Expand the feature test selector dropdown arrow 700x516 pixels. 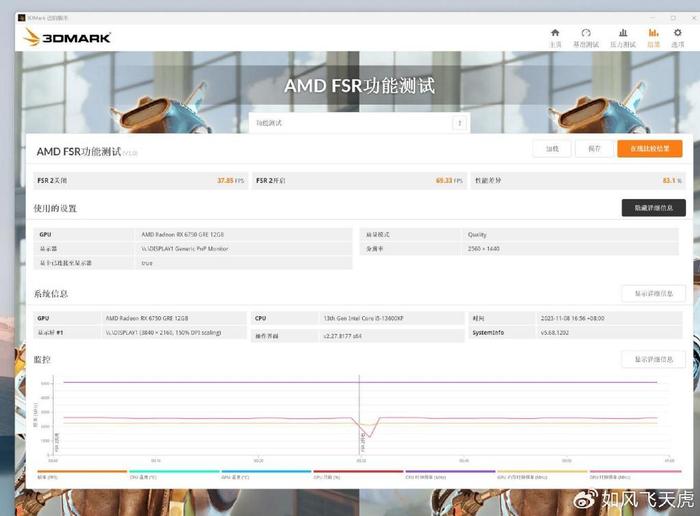pos(459,123)
